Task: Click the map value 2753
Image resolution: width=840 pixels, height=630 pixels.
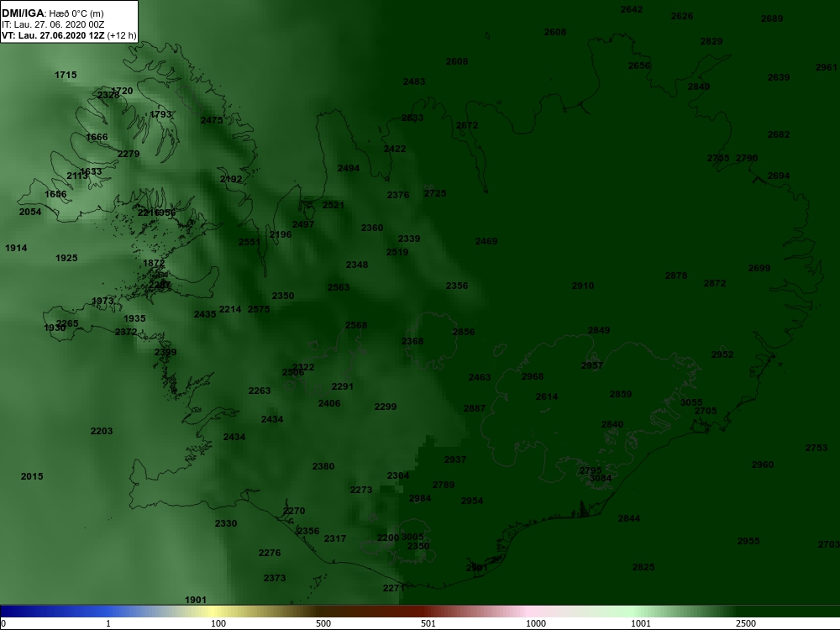Action: pyautogui.click(x=816, y=448)
